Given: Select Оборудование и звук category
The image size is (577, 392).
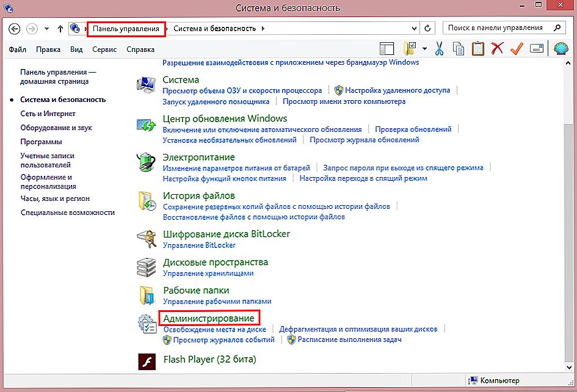Looking at the screenshot, I should [x=56, y=128].
